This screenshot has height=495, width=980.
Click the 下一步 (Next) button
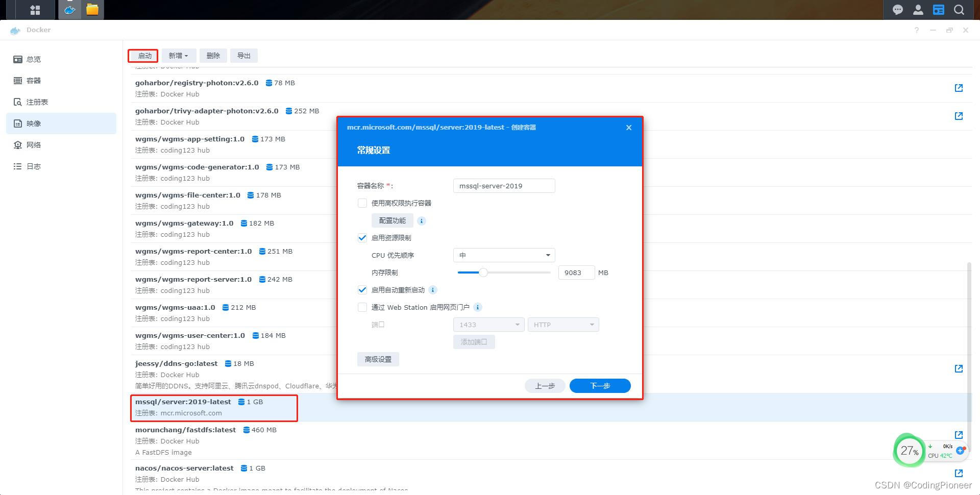pos(600,385)
